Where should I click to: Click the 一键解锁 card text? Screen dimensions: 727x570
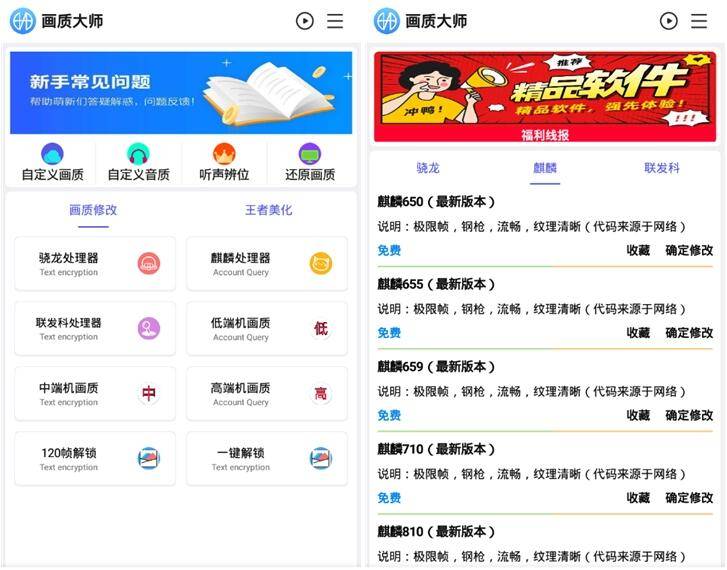click(241, 453)
